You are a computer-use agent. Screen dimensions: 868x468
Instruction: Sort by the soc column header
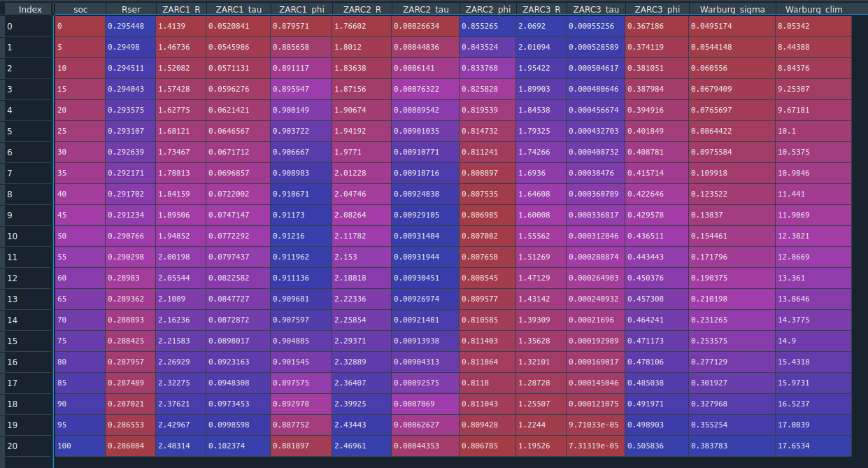pos(80,10)
